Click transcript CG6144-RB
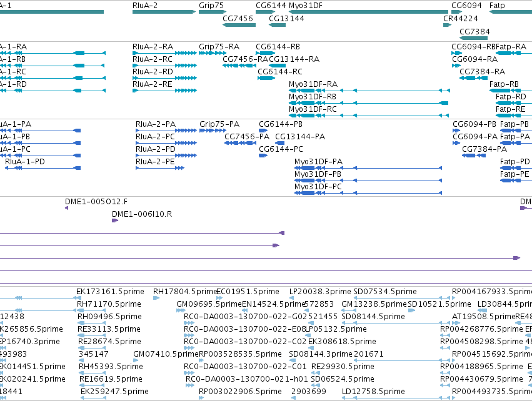This screenshot has height=401, width=532. tap(278, 46)
